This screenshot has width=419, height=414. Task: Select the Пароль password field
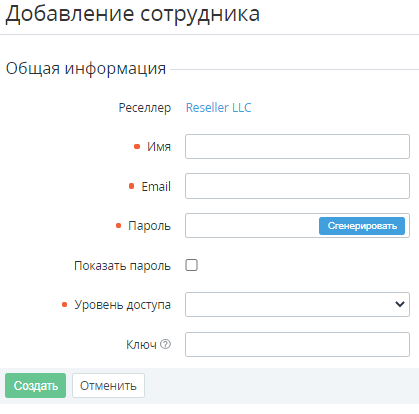(252, 226)
